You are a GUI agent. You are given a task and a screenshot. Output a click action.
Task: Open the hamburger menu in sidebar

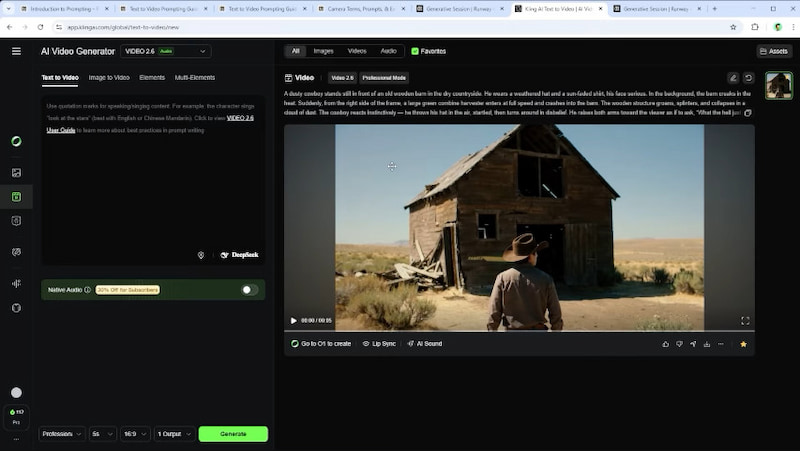point(16,51)
